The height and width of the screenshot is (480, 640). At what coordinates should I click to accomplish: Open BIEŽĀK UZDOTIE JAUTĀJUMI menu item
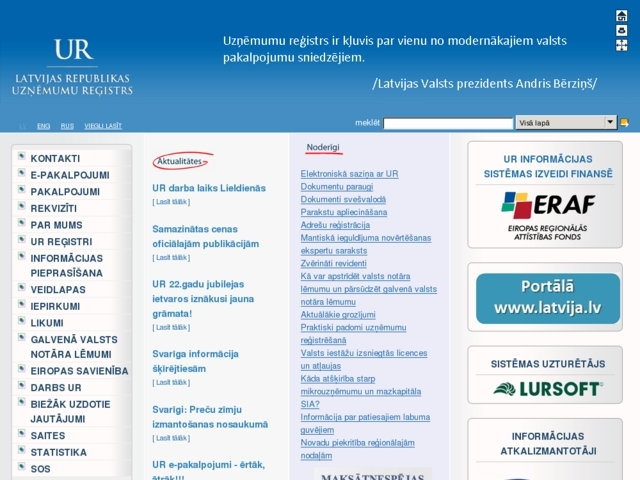(70, 411)
